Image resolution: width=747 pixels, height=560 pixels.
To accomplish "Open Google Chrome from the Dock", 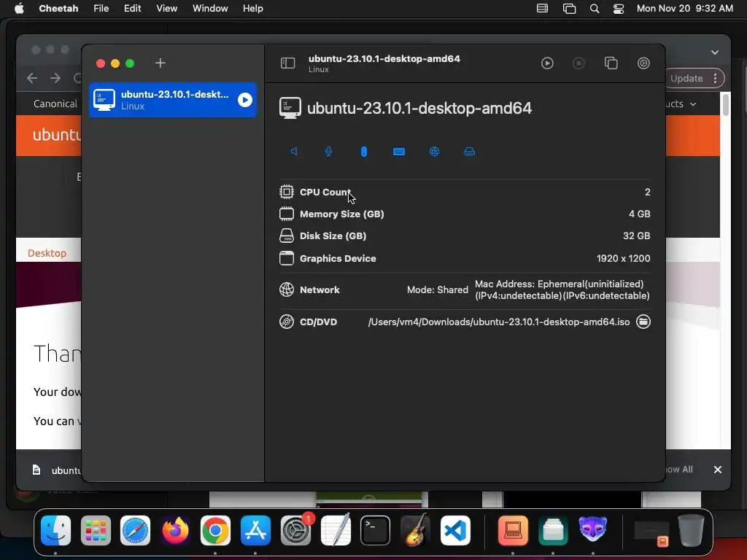I will 215,531.
